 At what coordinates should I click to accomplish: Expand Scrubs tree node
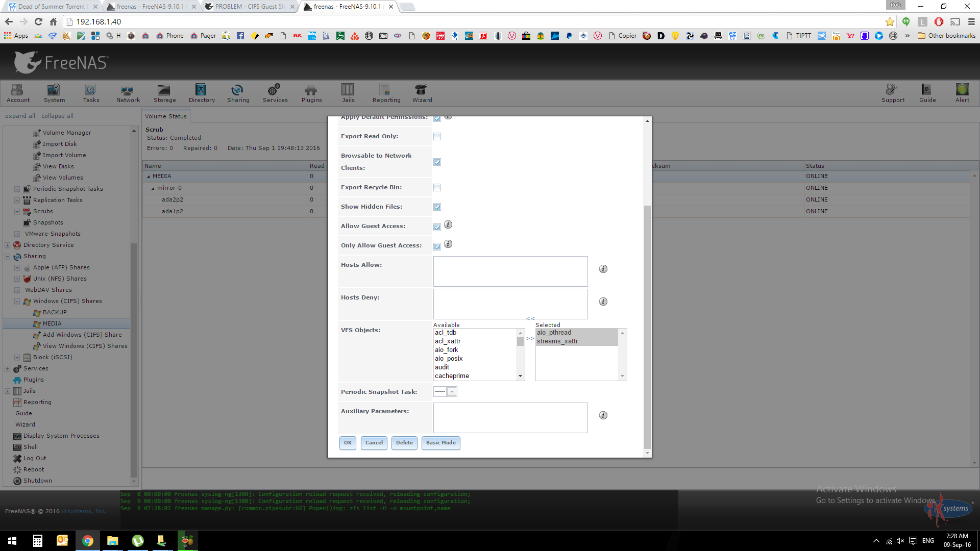(x=17, y=211)
